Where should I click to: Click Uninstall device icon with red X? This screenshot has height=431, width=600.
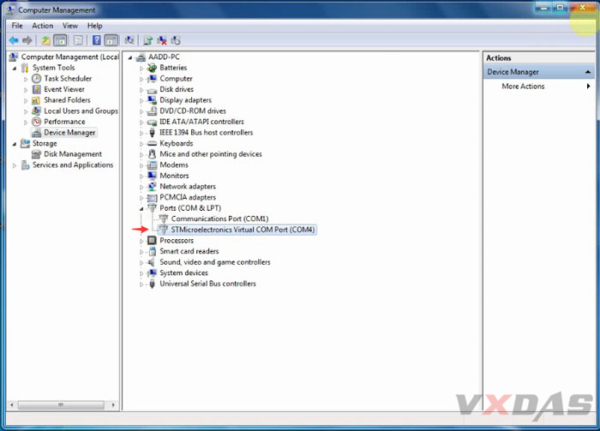point(162,40)
